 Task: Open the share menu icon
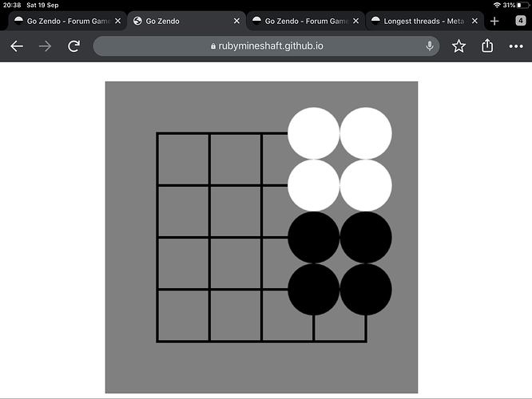(x=487, y=45)
